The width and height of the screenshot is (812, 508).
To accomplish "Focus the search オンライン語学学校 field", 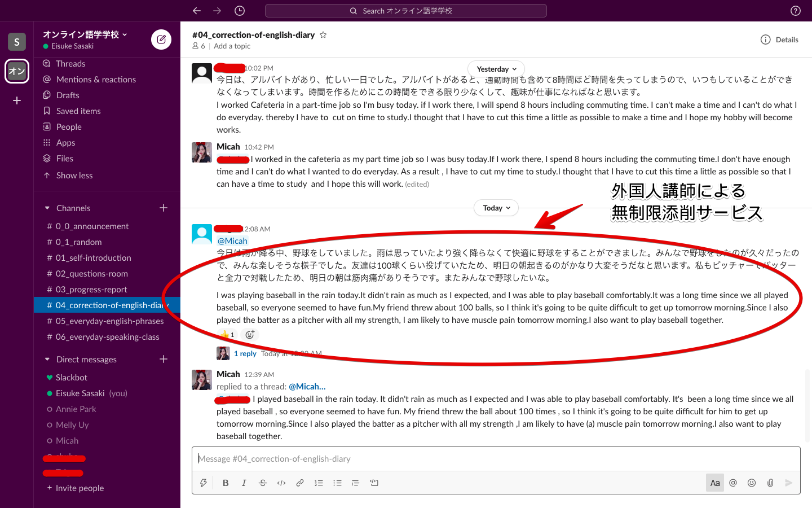I will tap(406, 11).
